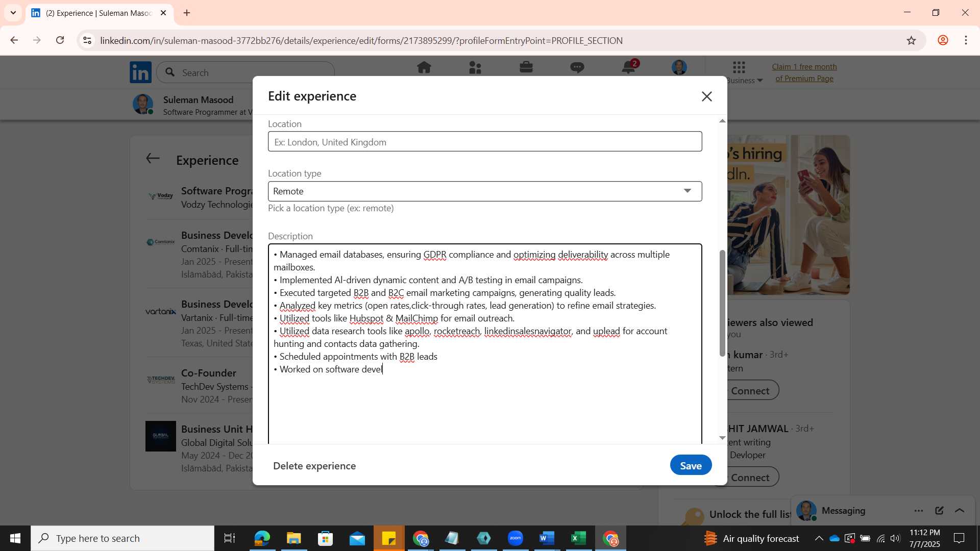
Task: Open LinkedIn home via logo
Action: (x=140, y=72)
